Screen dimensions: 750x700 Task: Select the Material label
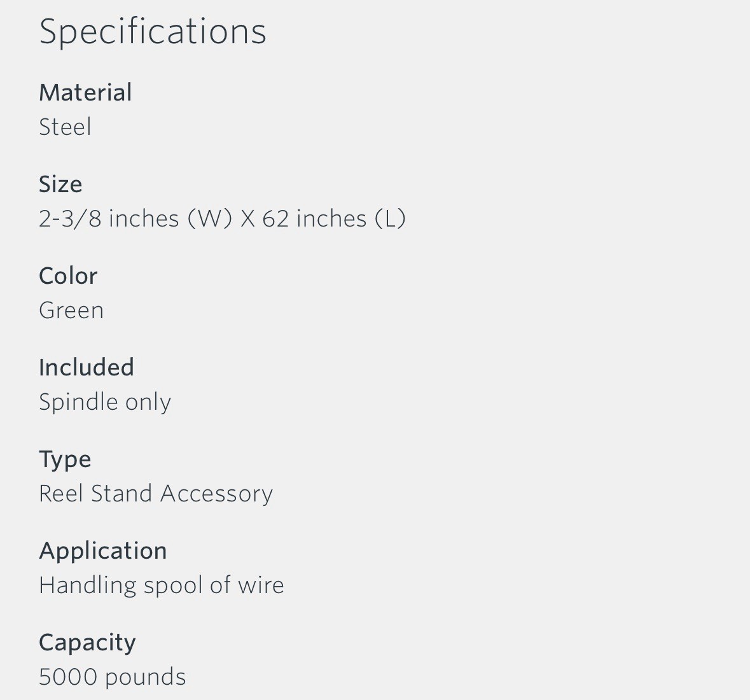tap(85, 92)
